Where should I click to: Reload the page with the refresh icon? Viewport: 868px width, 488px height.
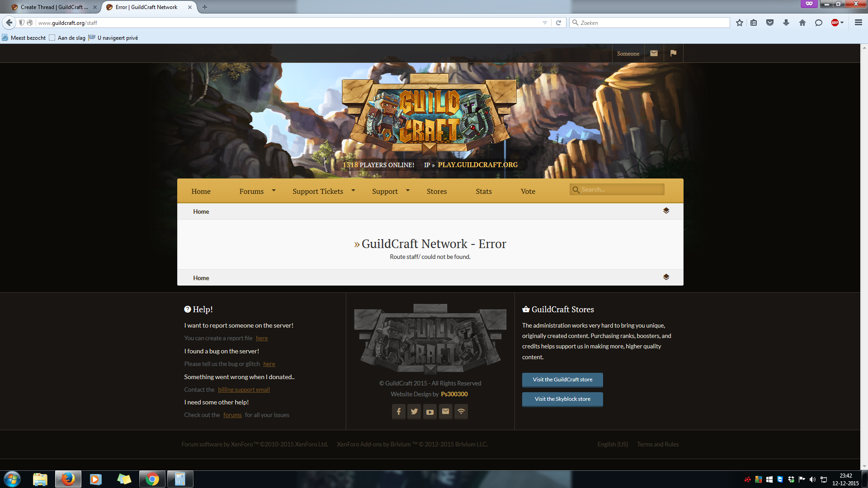[558, 23]
